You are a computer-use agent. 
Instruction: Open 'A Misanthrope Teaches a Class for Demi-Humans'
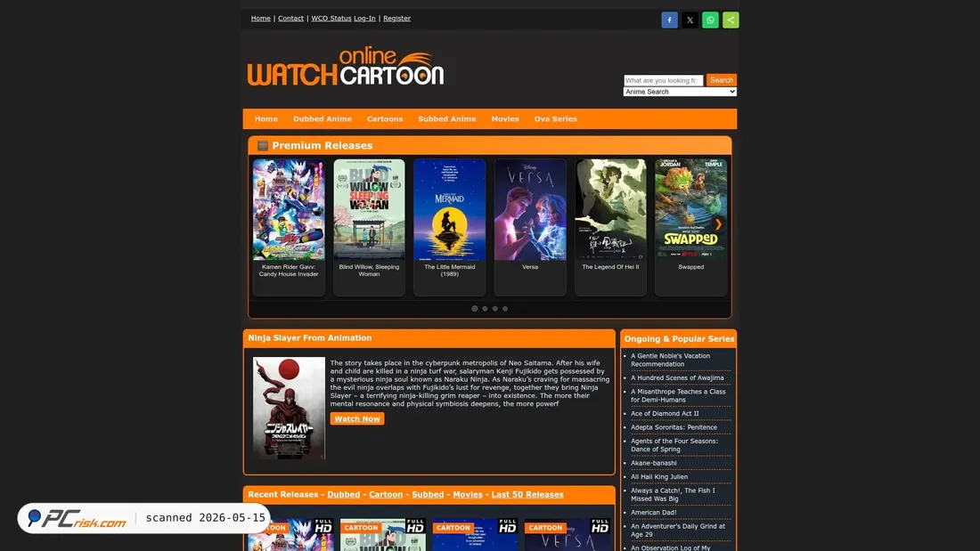[678, 395]
